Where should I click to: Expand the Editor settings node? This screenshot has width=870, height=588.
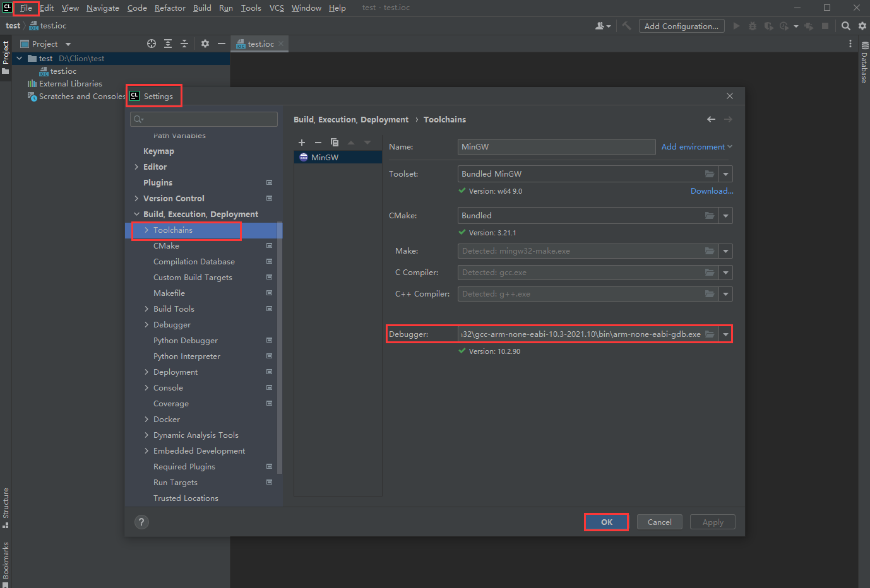click(x=136, y=167)
